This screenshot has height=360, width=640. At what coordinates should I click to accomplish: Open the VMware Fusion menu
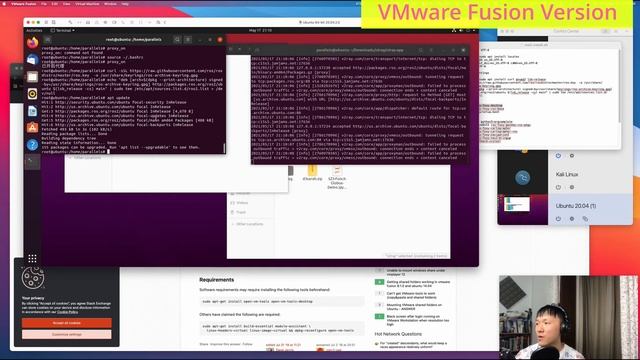24,4
